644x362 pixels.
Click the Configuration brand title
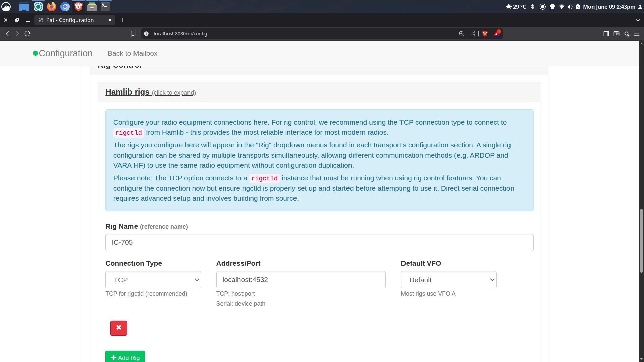coord(65,53)
